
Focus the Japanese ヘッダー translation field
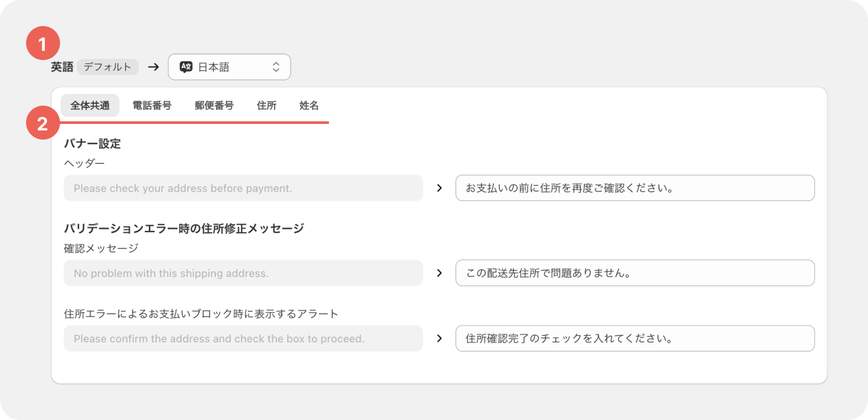634,188
